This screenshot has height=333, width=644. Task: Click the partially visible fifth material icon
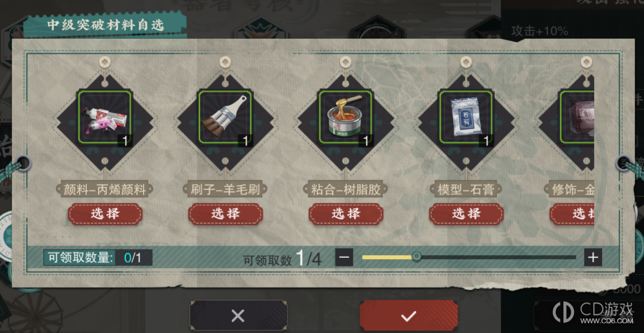click(x=577, y=118)
